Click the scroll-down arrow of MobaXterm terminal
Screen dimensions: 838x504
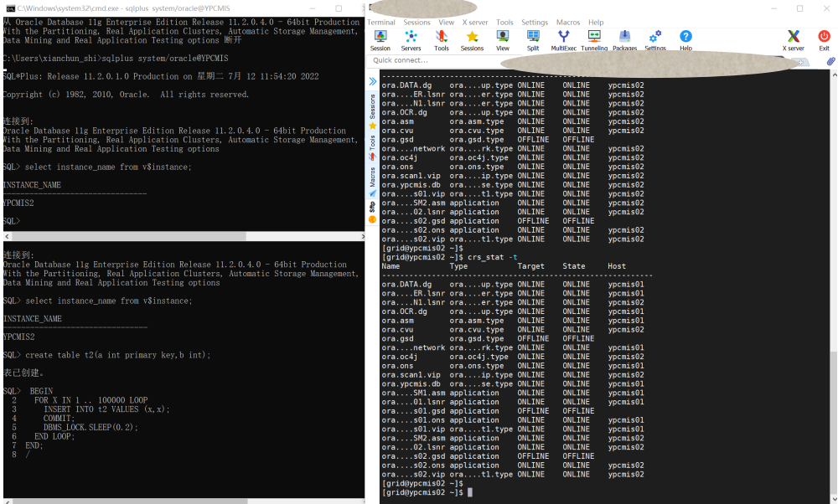pos(835,500)
